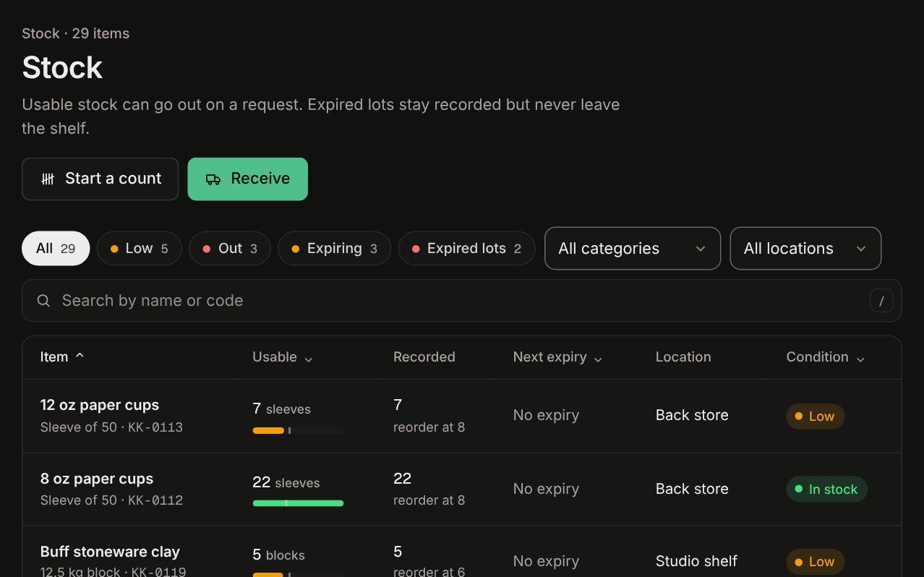Click '22 sleeves' usable value

point(286,482)
